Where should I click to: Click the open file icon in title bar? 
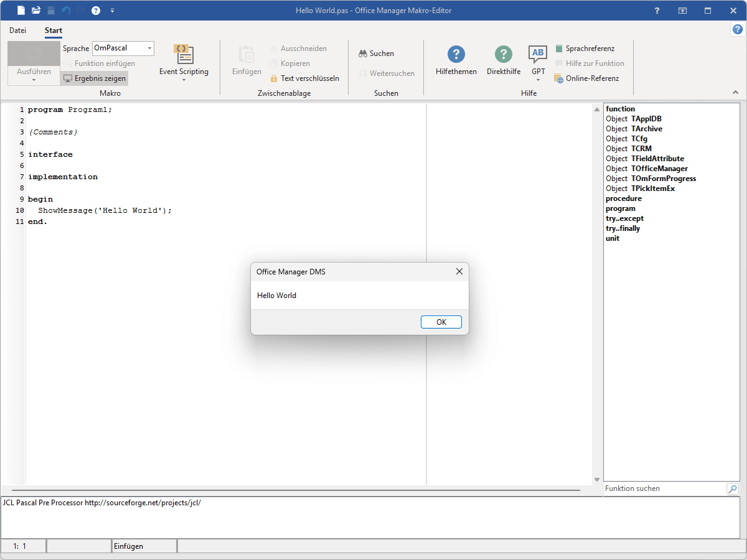click(36, 11)
